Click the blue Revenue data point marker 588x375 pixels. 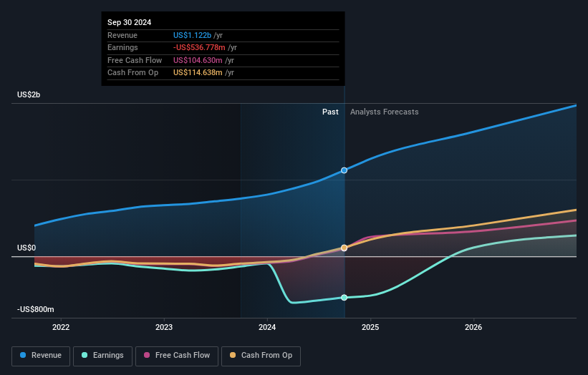(x=344, y=170)
